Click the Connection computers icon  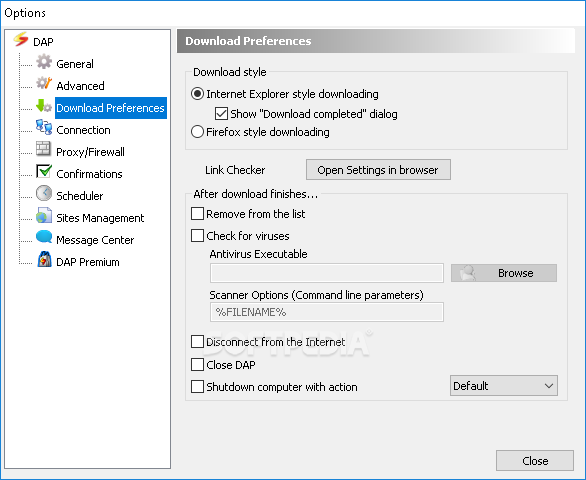(44, 127)
